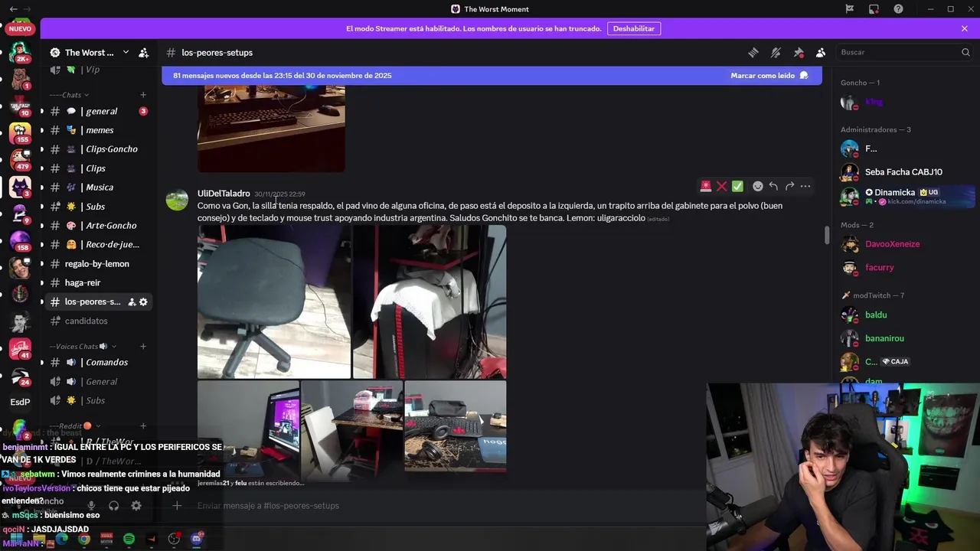Screen dimensions: 980x551
Task: Add a channel in the Reddit category
Action: point(143,426)
